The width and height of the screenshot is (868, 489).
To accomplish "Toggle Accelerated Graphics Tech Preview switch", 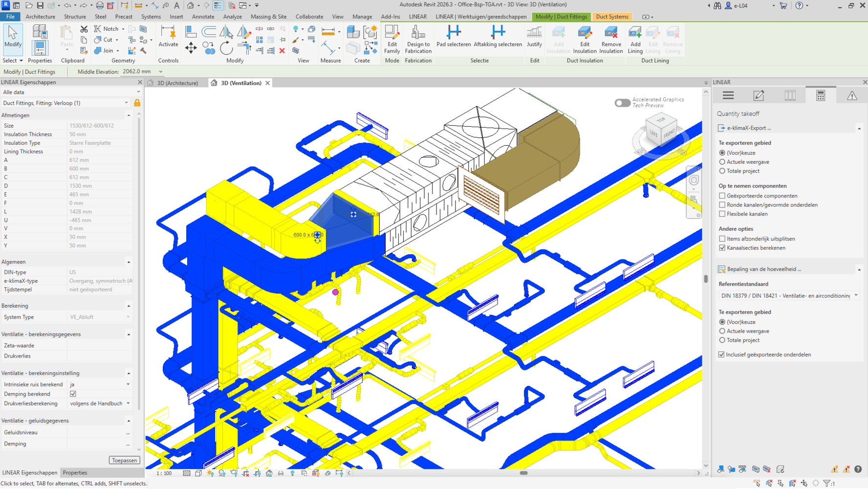I will pos(622,103).
